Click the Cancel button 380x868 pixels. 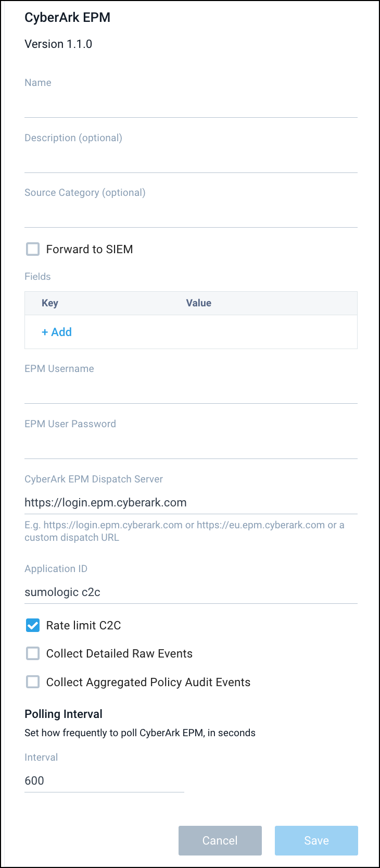pyautogui.click(x=220, y=840)
